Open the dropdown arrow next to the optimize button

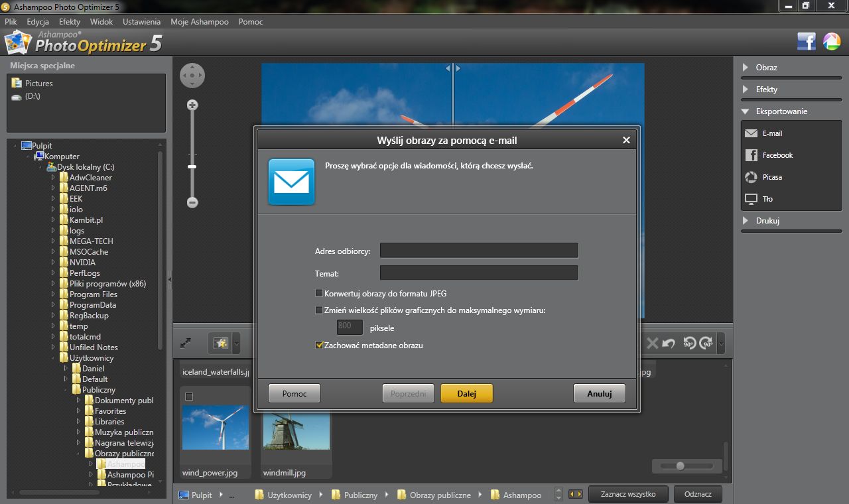tap(236, 343)
